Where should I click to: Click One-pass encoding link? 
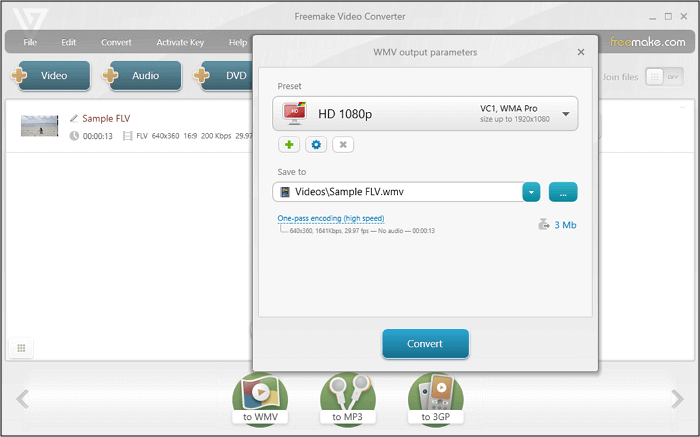coord(330,218)
